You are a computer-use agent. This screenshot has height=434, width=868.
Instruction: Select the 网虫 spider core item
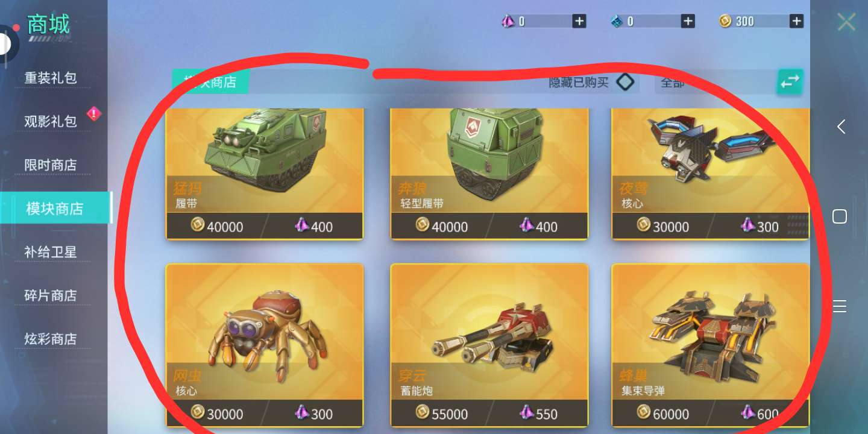tap(265, 345)
